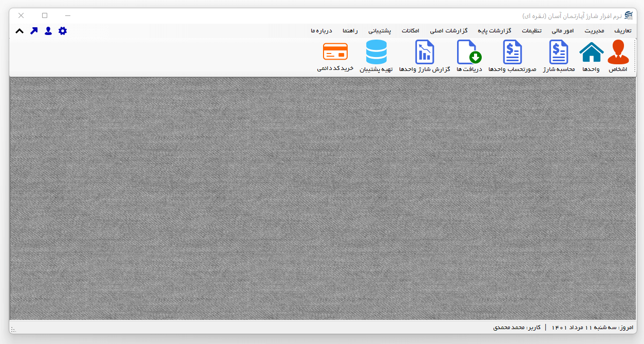
Task: Open the پشتیبانی menu
Action: click(x=380, y=31)
